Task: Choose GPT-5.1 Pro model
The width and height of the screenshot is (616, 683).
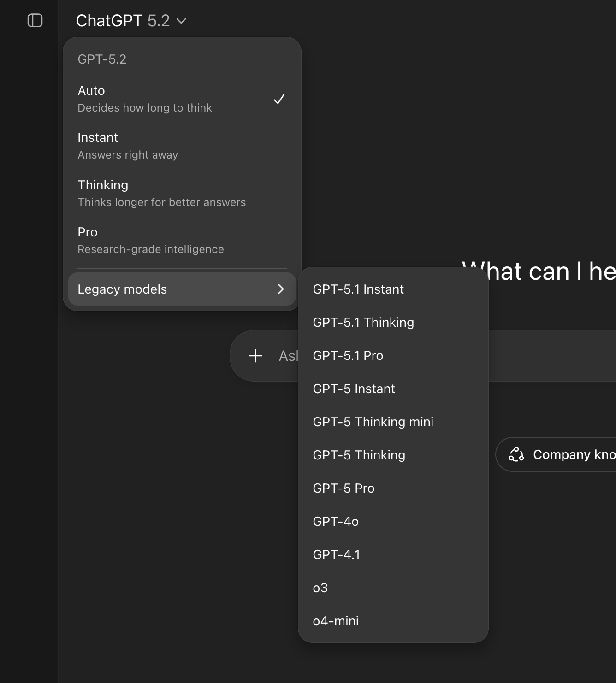Action: pos(348,355)
